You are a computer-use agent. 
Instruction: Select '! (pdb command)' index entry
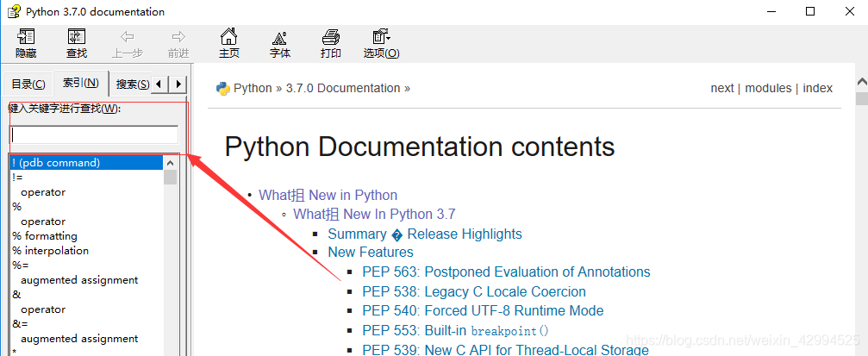(x=87, y=163)
